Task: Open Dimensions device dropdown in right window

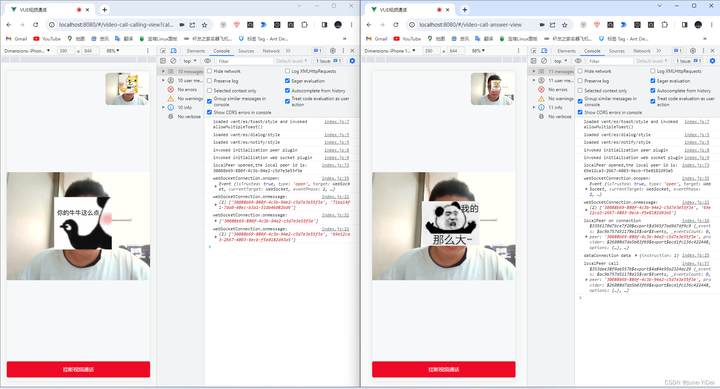Action: tap(391, 51)
